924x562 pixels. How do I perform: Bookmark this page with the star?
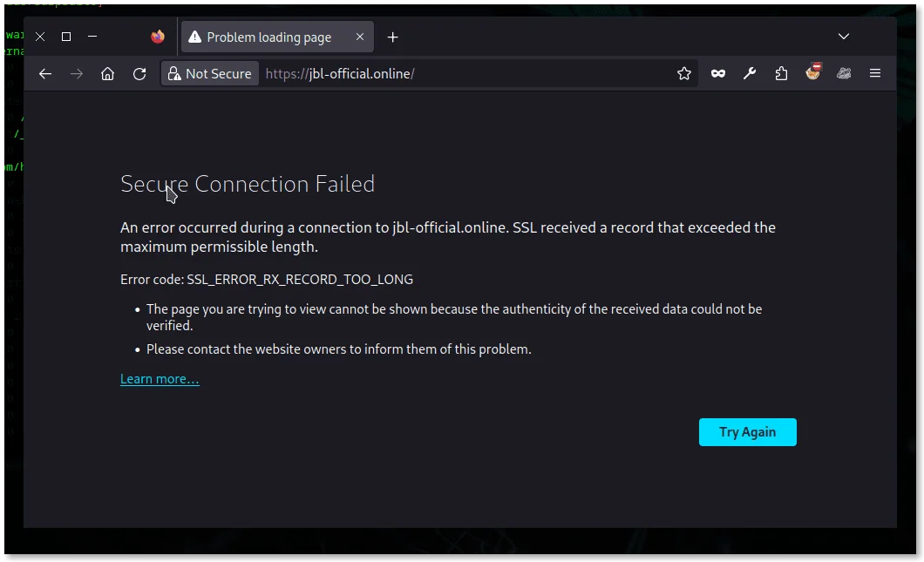coord(684,74)
